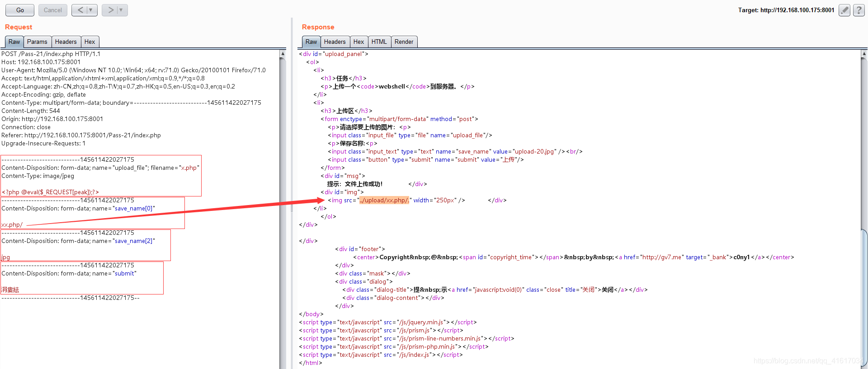This screenshot has height=369, width=868.
Task: Open the help question mark icon
Action: point(859,10)
